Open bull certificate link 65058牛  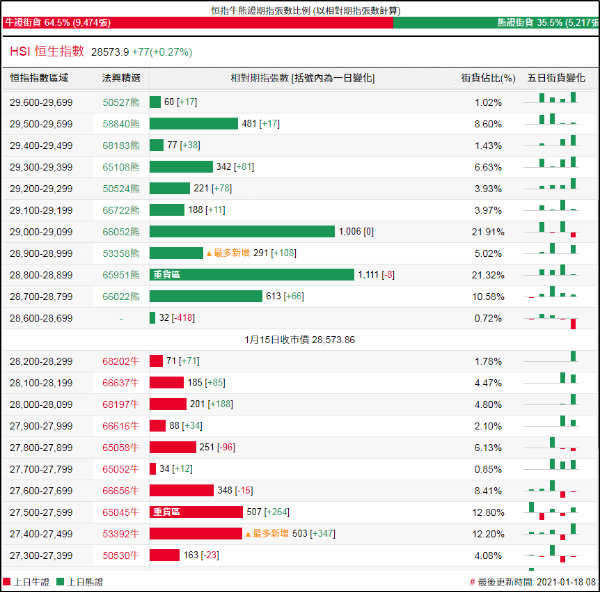[x=121, y=447]
